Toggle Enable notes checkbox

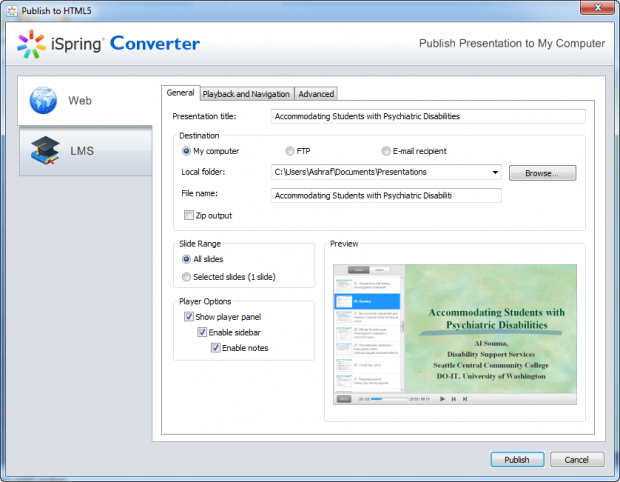click(x=215, y=348)
